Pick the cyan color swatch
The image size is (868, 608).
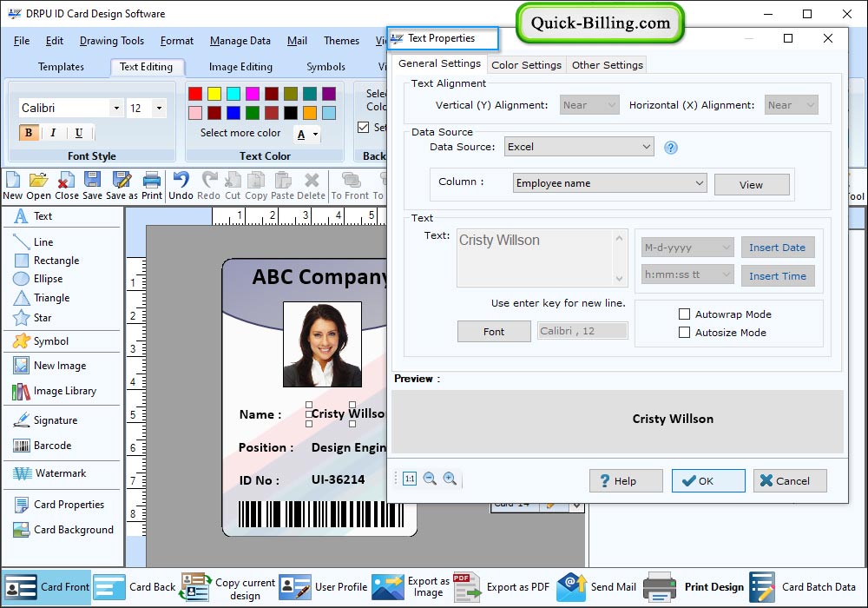233,94
